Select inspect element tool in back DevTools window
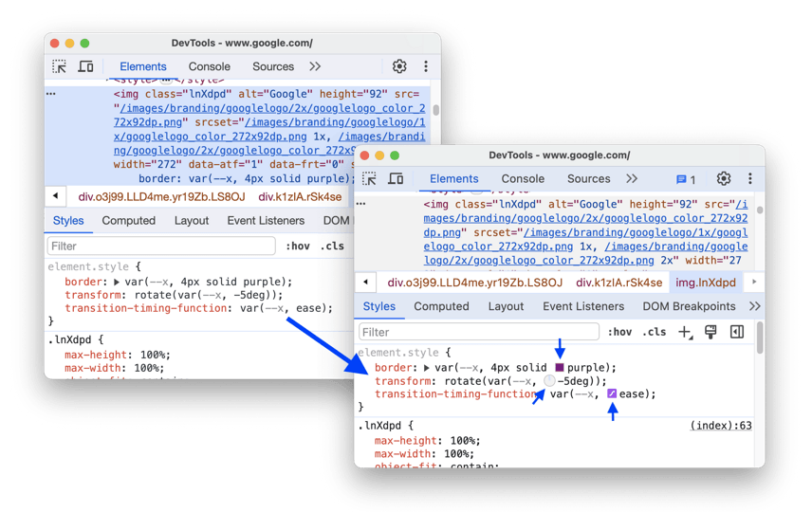This screenshot has height=512, width=812. pos(59,66)
